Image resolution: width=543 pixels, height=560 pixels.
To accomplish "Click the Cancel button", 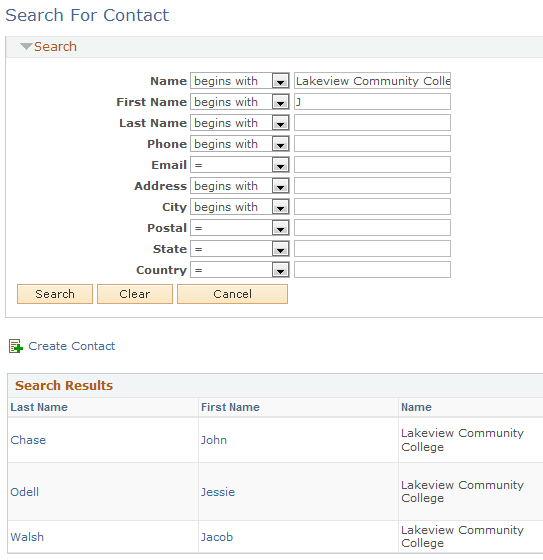I will [x=233, y=294].
